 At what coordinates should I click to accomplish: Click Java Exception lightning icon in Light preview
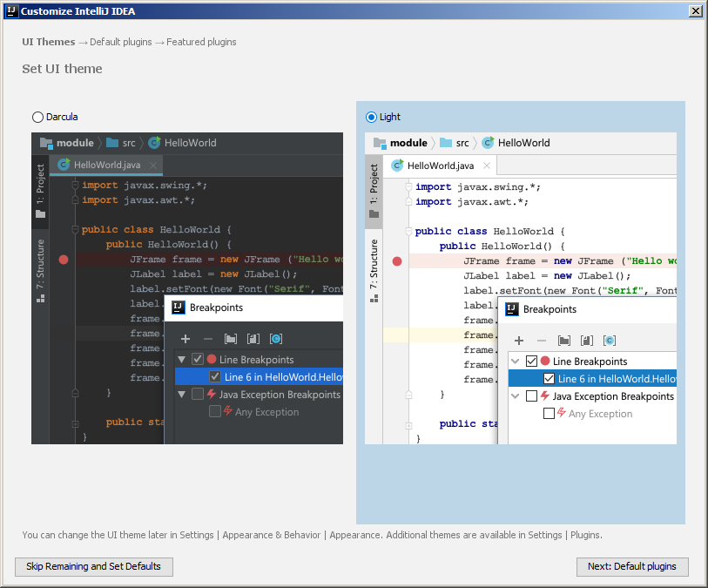coord(545,395)
